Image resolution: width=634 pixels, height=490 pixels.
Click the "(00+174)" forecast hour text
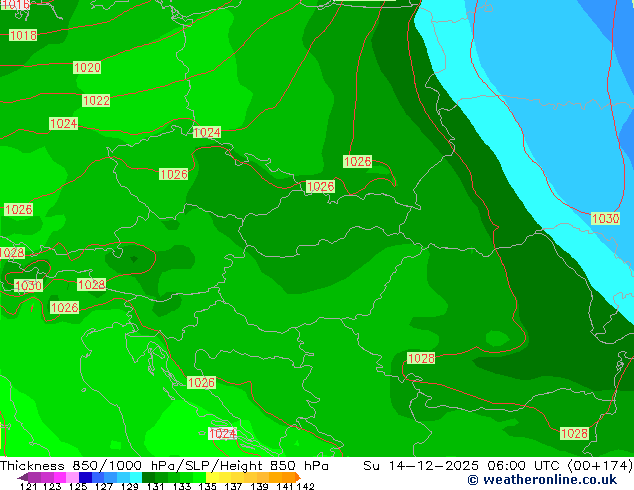tap(600, 466)
